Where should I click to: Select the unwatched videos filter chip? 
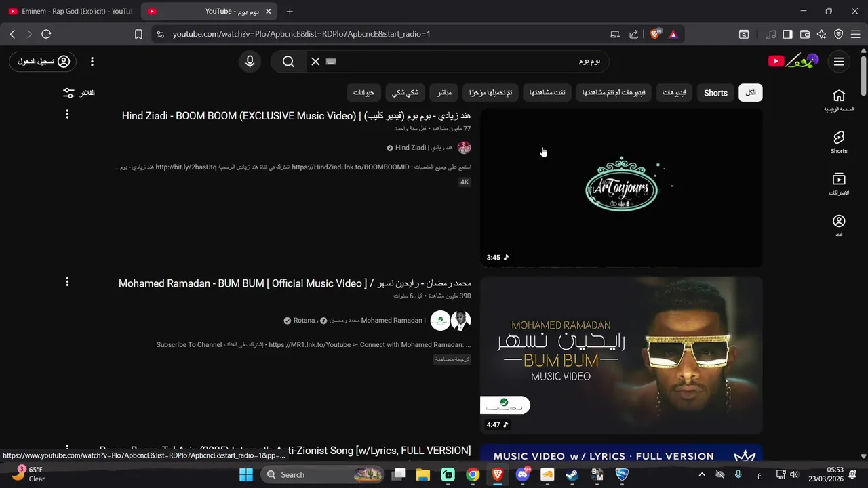[614, 93]
